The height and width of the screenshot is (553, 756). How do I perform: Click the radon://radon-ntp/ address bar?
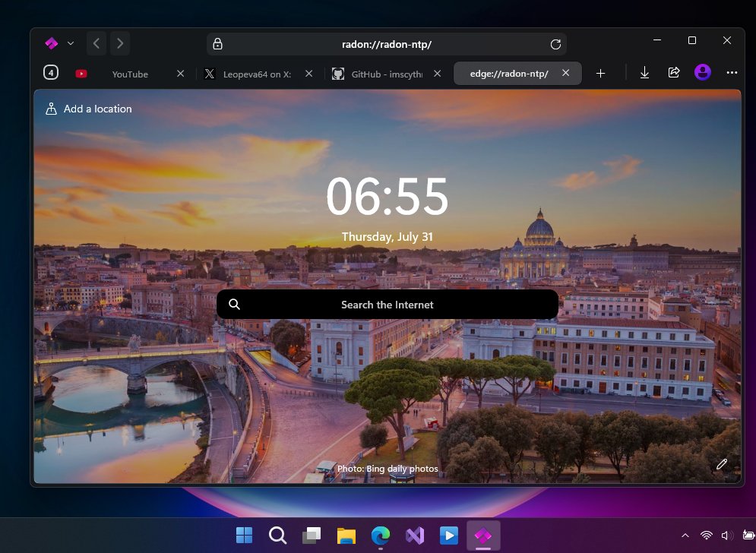click(386, 44)
